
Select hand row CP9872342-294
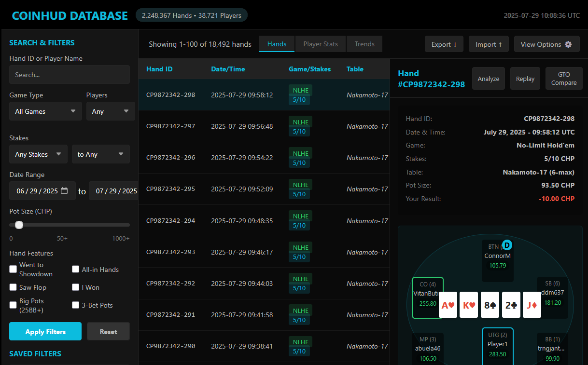pyautogui.click(x=264, y=220)
